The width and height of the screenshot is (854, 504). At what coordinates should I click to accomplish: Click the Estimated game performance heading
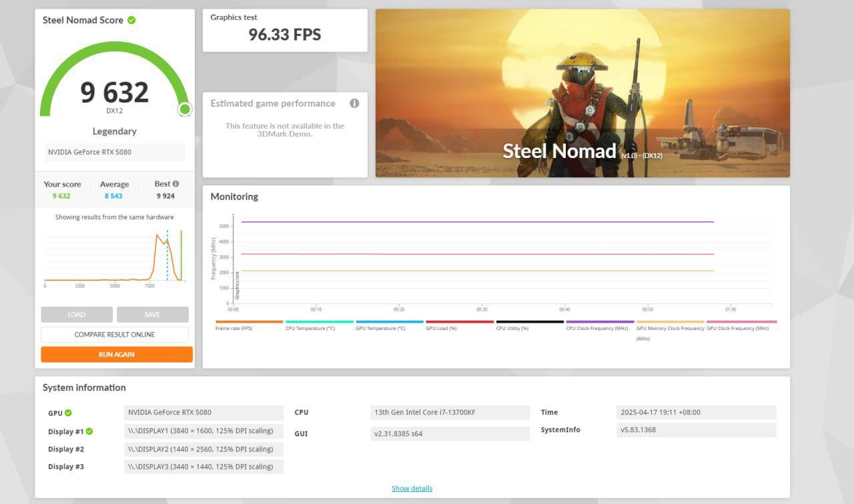click(x=273, y=103)
